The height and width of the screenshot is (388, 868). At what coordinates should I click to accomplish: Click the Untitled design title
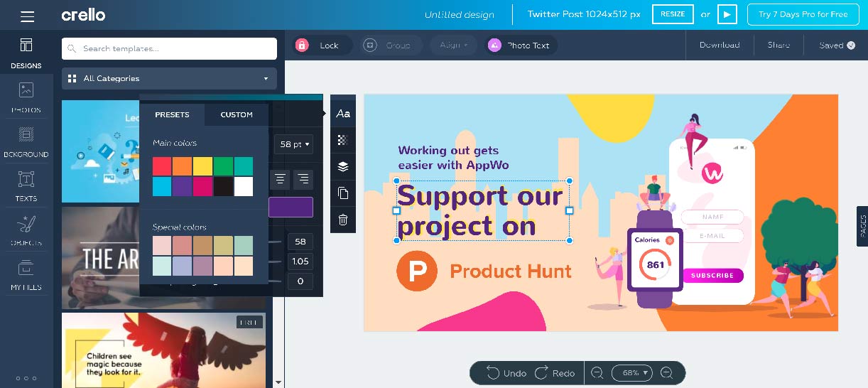click(461, 15)
